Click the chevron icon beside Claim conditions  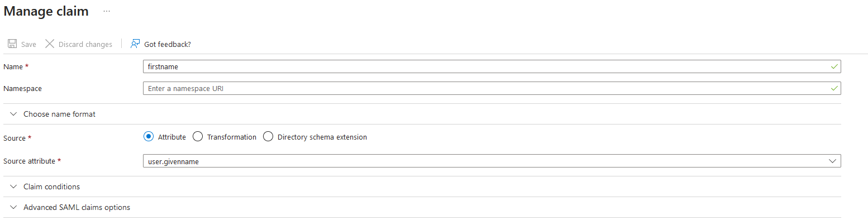point(13,186)
